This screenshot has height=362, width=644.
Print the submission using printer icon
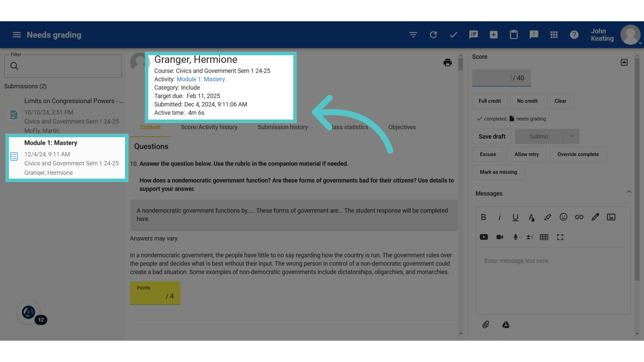click(x=447, y=62)
